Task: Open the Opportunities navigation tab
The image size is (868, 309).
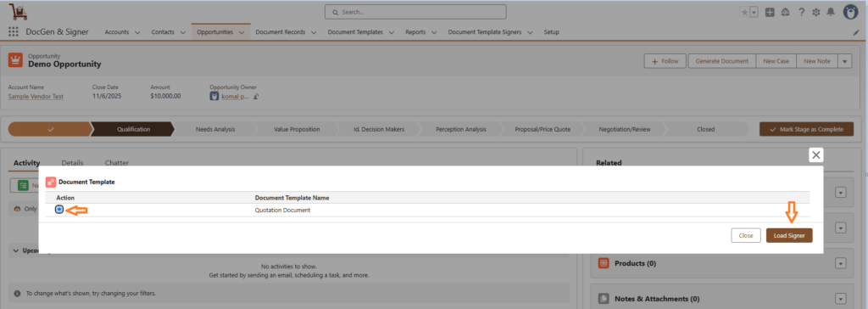Action: pyautogui.click(x=214, y=32)
